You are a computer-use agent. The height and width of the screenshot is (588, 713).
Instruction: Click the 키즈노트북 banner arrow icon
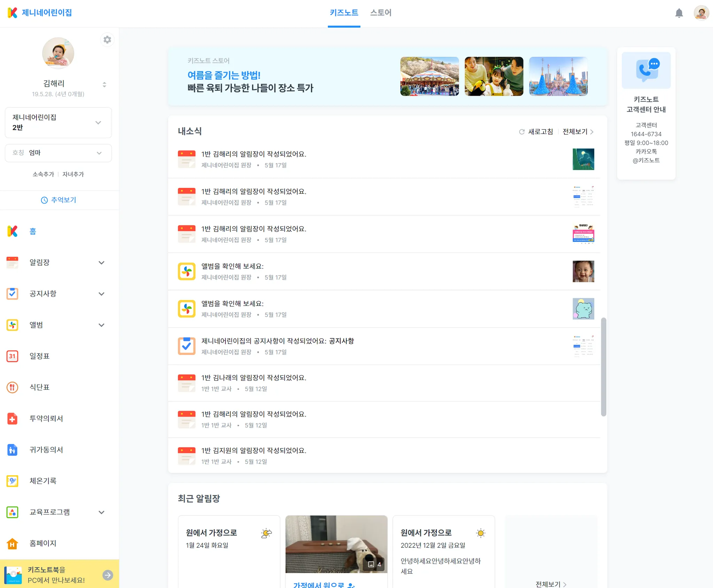(108, 575)
